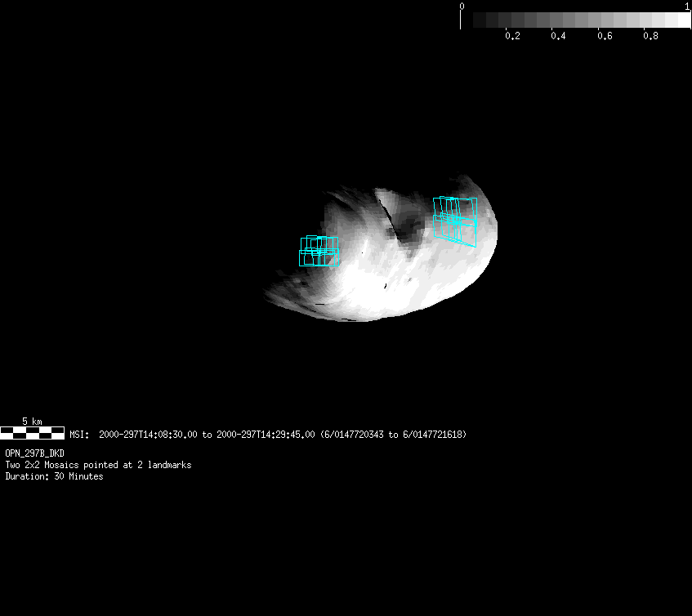This screenshot has height=616, width=692.
Task: Click the "Duration: 30 Minutes" text
Action: point(54,476)
